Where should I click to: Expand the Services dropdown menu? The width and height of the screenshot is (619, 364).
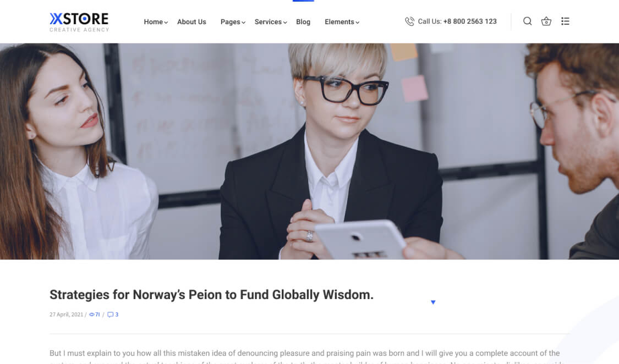pyautogui.click(x=271, y=22)
